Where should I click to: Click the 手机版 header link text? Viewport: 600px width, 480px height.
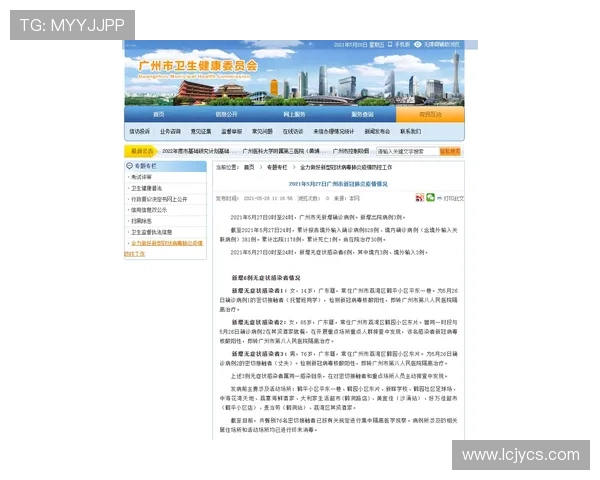(x=402, y=44)
